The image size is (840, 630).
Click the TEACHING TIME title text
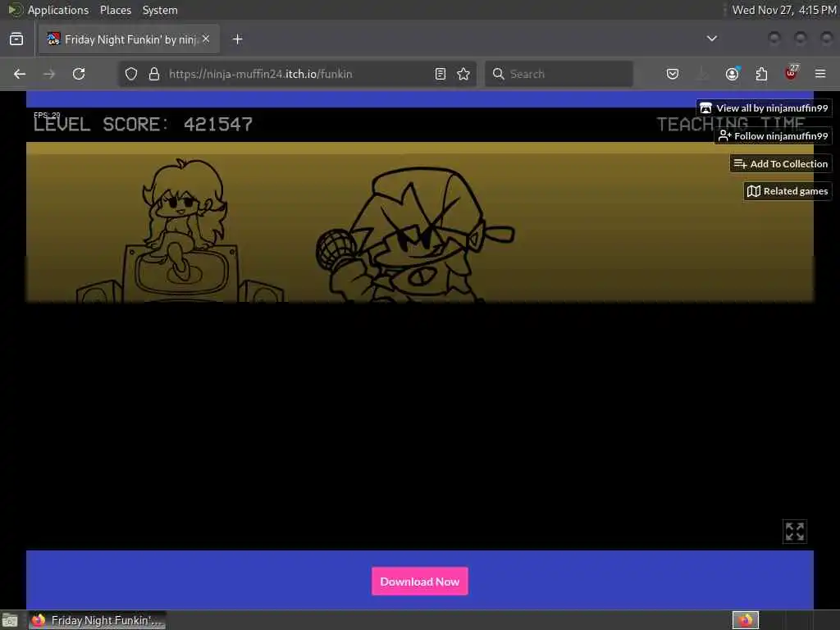point(731,125)
